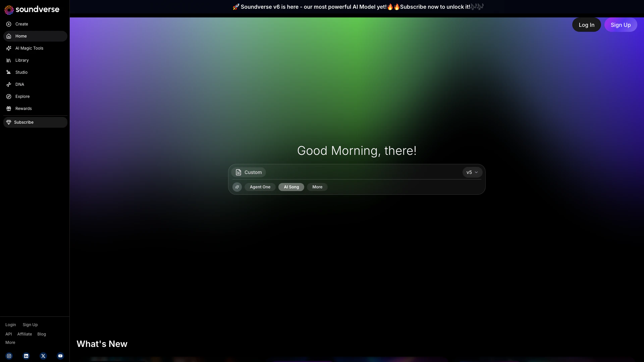644x362 pixels.
Task: Click the Create plus icon in sidebar
Action: pos(9,24)
